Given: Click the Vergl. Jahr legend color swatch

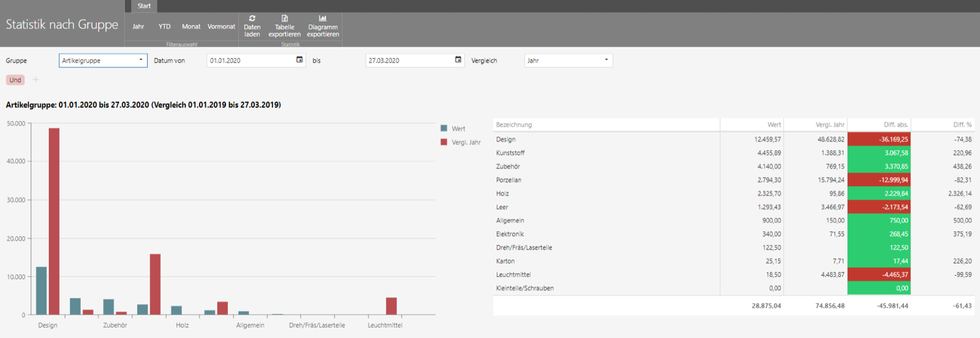Looking at the screenshot, I should 444,142.
